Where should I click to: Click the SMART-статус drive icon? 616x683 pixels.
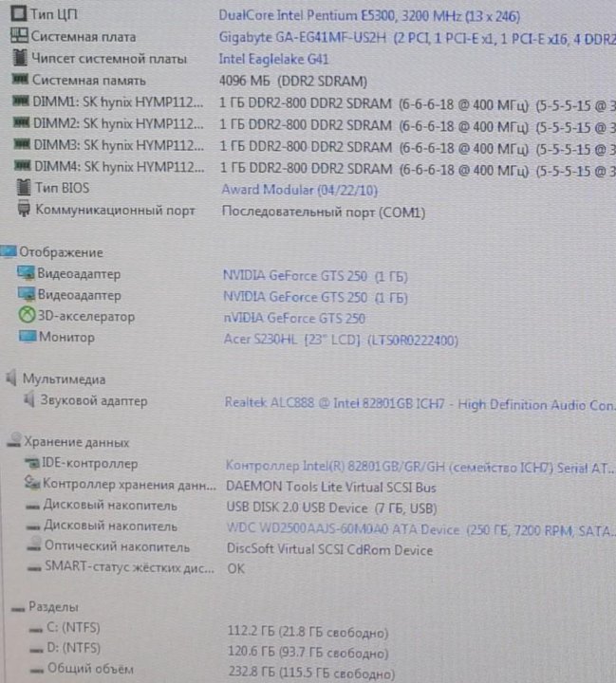(x=34, y=568)
